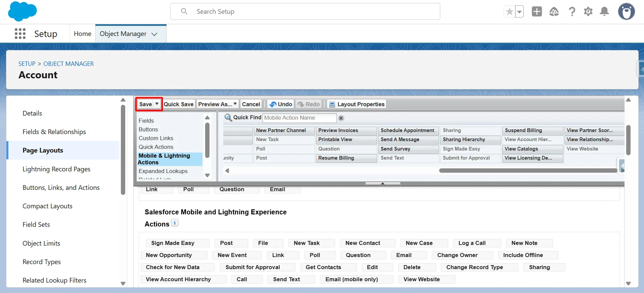The height and width of the screenshot is (293, 644).
Task: Open the Global Actions plus icon
Action: pyautogui.click(x=537, y=11)
